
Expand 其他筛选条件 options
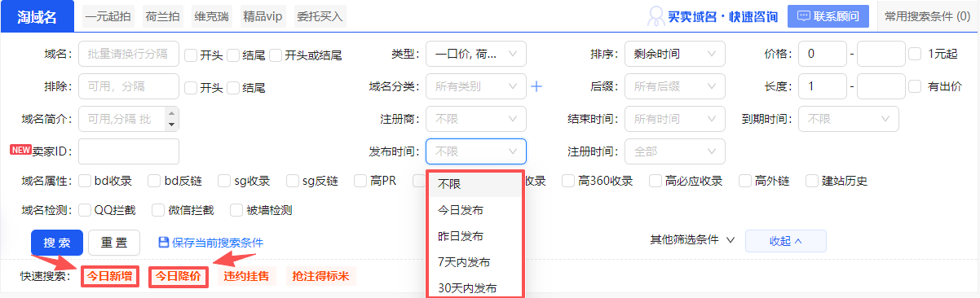point(692,240)
